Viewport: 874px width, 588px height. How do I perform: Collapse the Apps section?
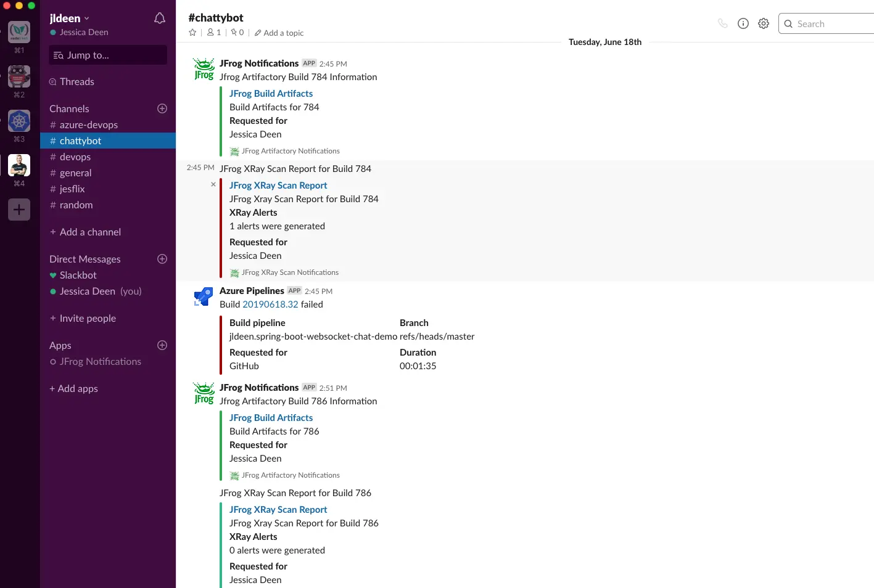point(60,345)
